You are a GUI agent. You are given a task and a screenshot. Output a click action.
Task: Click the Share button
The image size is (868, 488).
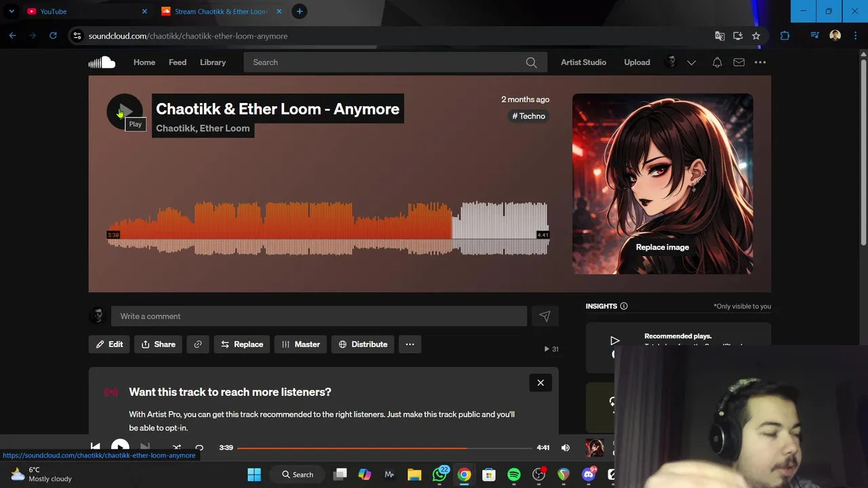(158, 344)
